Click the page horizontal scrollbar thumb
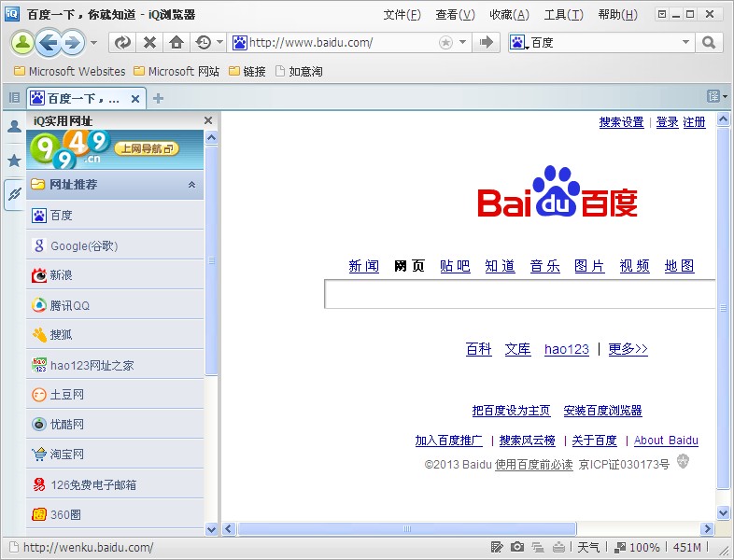 (x=407, y=528)
